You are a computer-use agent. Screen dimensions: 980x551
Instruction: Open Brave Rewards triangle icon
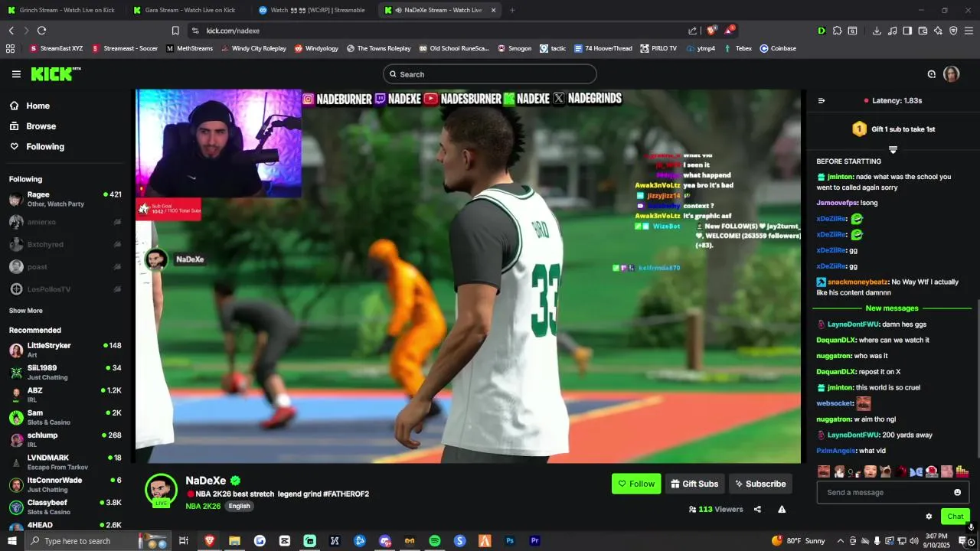tap(728, 31)
